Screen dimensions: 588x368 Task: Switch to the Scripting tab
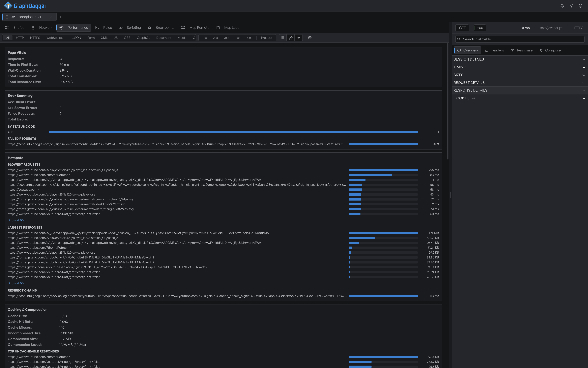pyautogui.click(x=130, y=27)
